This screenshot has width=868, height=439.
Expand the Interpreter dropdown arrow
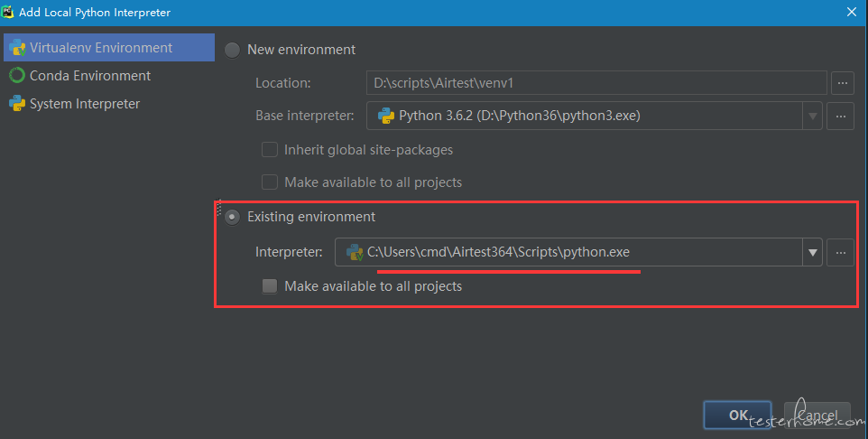(x=813, y=253)
